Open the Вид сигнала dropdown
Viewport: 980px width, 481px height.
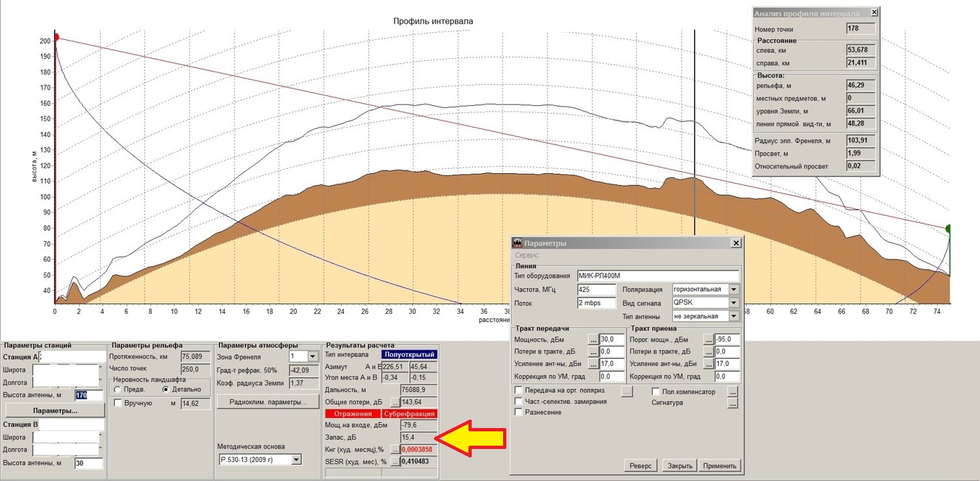pos(734,303)
